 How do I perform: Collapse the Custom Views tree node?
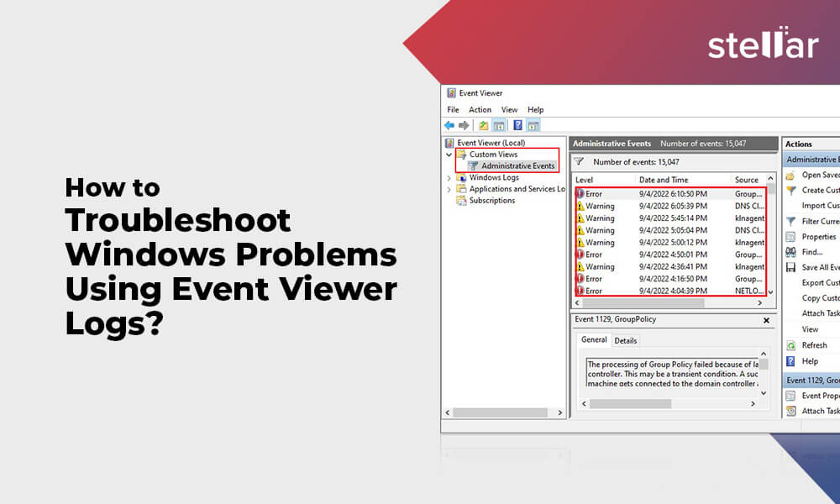[448, 154]
